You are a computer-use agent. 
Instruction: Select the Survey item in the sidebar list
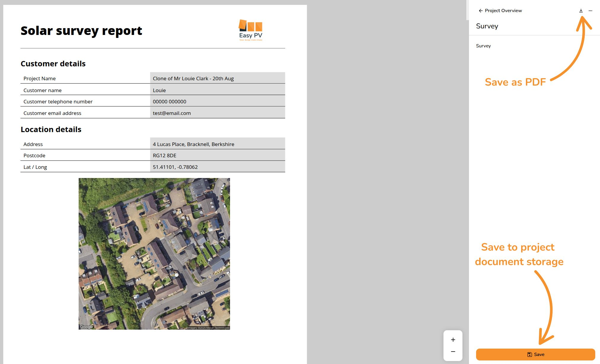point(483,46)
